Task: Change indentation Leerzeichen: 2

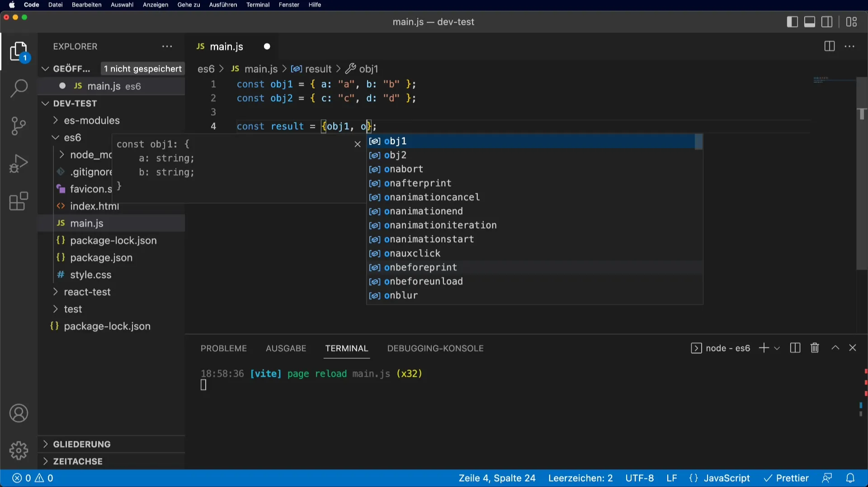Action: pyautogui.click(x=580, y=478)
